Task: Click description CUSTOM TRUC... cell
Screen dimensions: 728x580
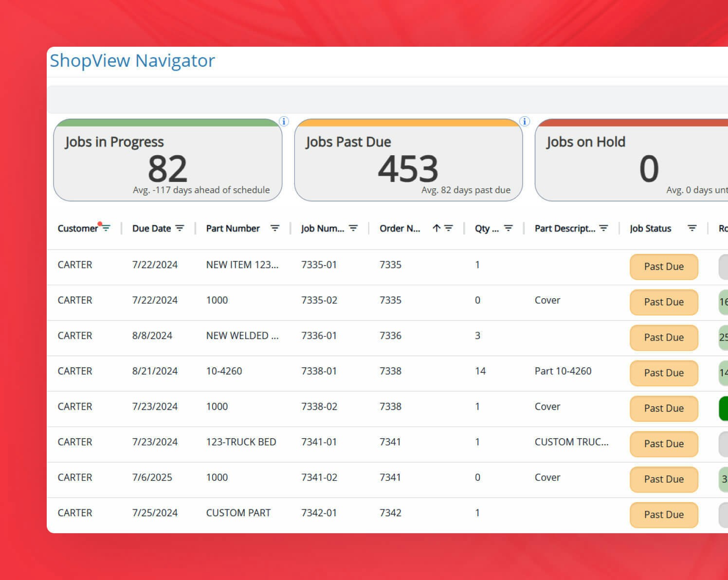Action: (571, 442)
